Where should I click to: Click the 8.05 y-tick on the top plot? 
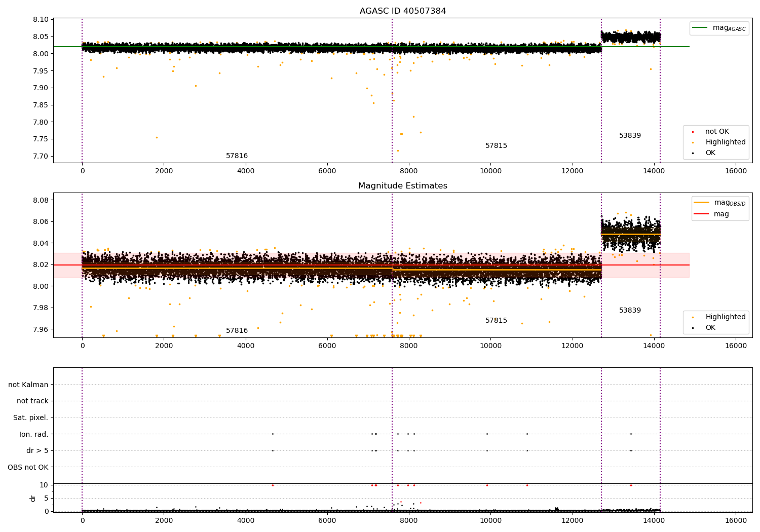tap(41, 37)
